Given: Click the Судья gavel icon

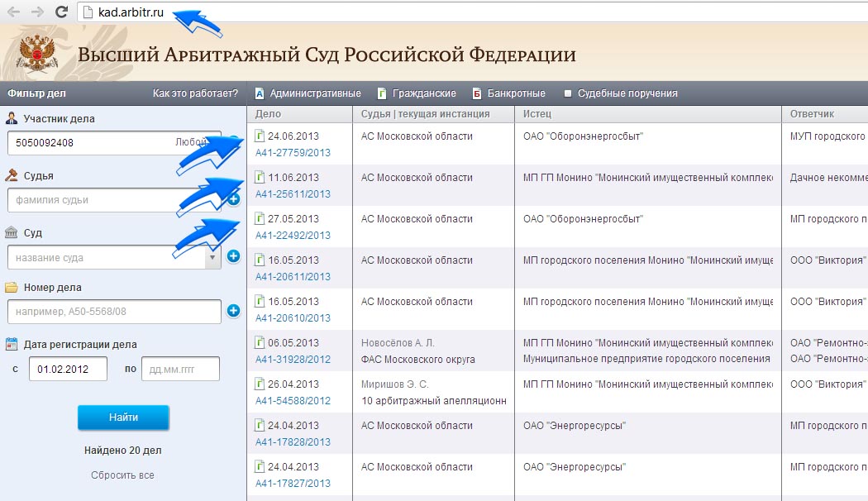Looking at the screenshot, I should click(x=12, y=175).
